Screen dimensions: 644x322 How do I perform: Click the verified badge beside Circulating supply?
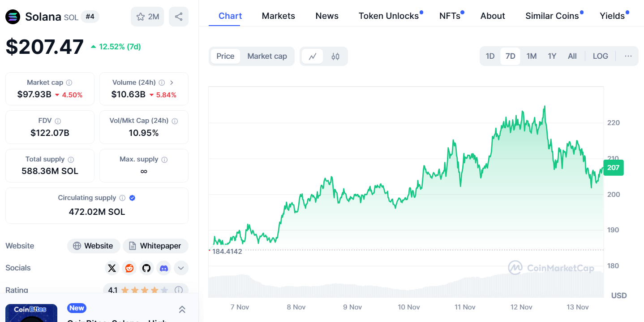click(x=132, y=198)
